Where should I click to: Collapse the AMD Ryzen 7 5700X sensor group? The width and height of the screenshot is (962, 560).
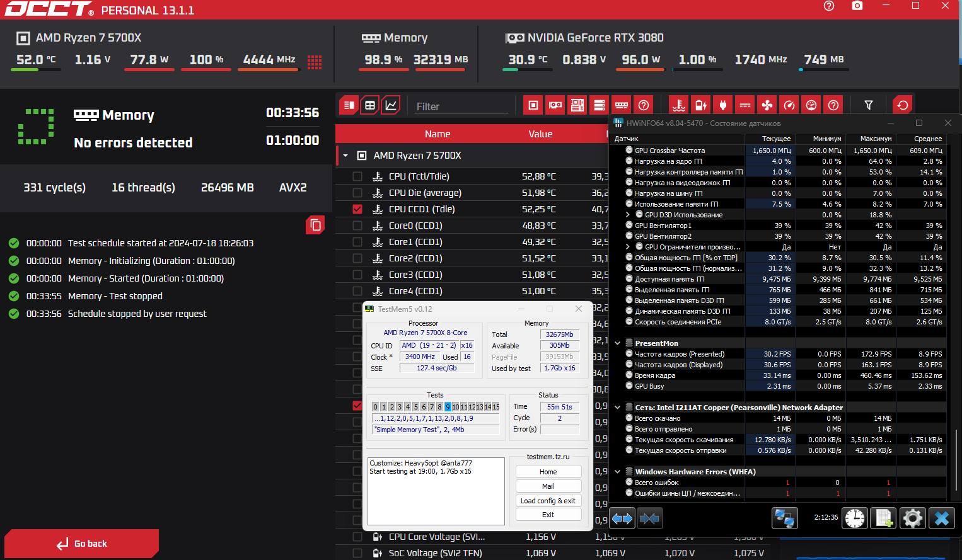345,156
